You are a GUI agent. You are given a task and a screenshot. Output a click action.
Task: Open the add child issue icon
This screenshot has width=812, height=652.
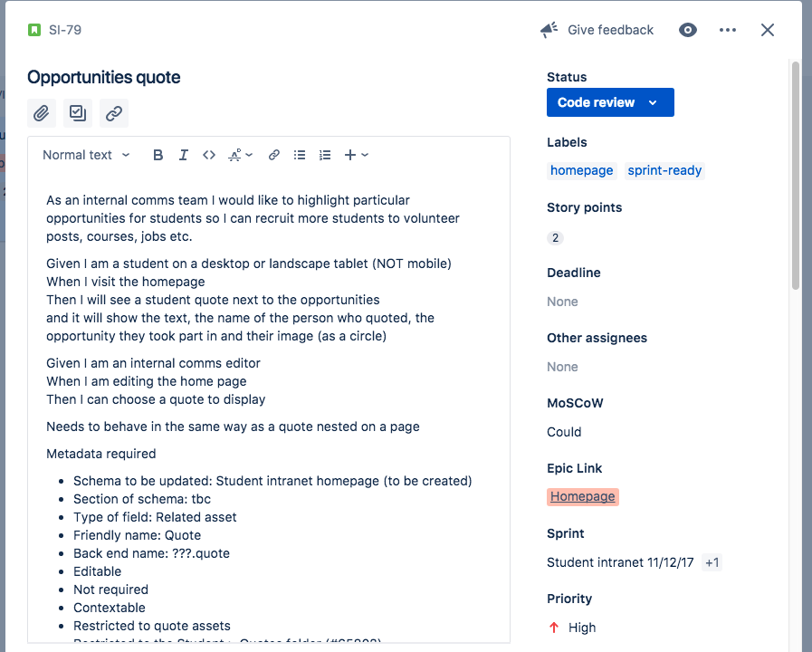point(77,112)
